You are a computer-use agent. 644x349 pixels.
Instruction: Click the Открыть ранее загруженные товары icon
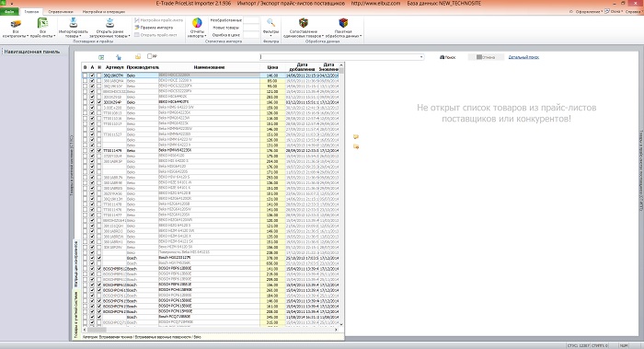point(109,23)
